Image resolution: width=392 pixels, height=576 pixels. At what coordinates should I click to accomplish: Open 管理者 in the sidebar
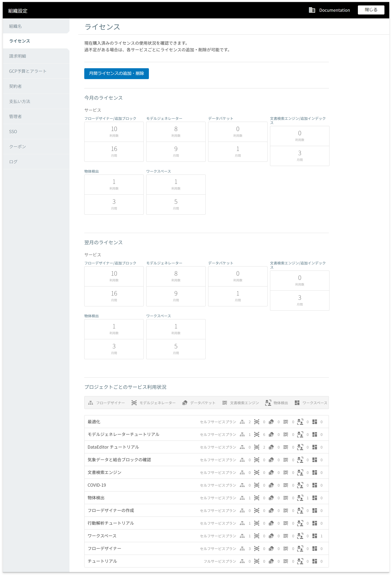pos(36,117)
